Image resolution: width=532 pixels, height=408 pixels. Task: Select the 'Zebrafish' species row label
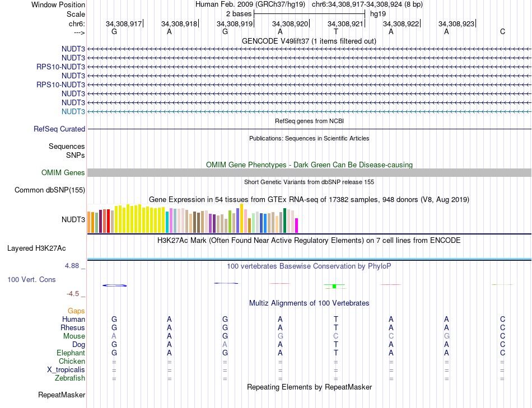70,378
